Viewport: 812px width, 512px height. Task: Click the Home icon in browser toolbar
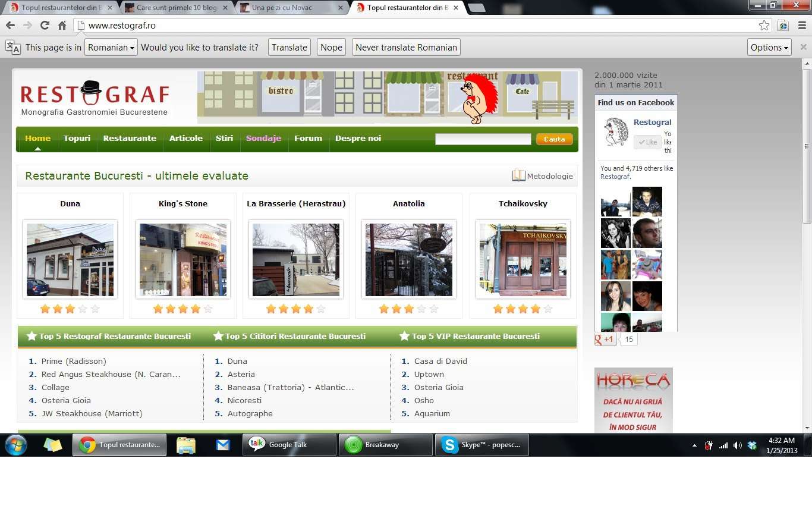(x=62, y=26)
